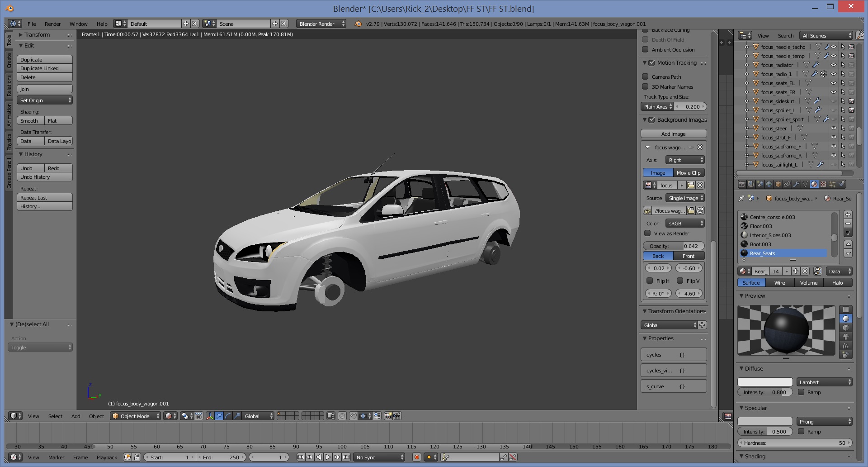Hide focus_radiator using its eye icon
This screenshot has height=467, width=868.
click(x=833, y=65)
